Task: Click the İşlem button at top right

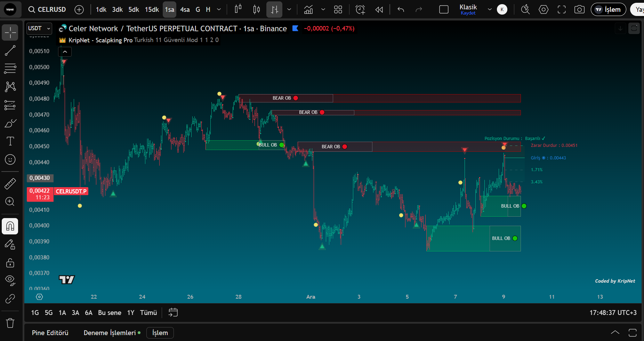Action: pos(608,10)
